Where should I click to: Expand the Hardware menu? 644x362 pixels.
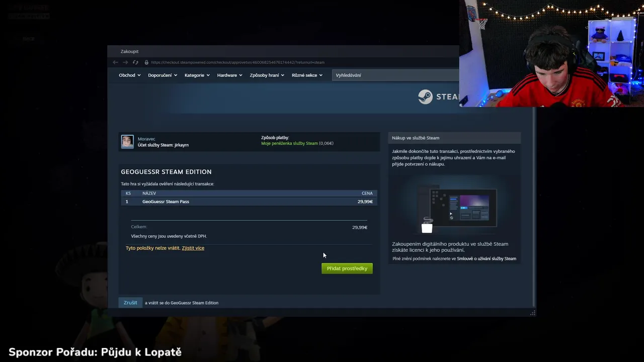[229, 75]
